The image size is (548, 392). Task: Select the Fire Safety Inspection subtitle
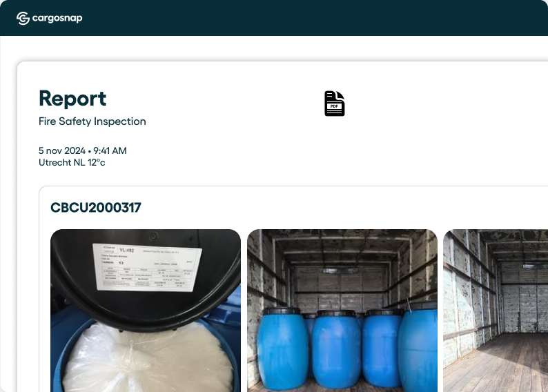(92, 121)
